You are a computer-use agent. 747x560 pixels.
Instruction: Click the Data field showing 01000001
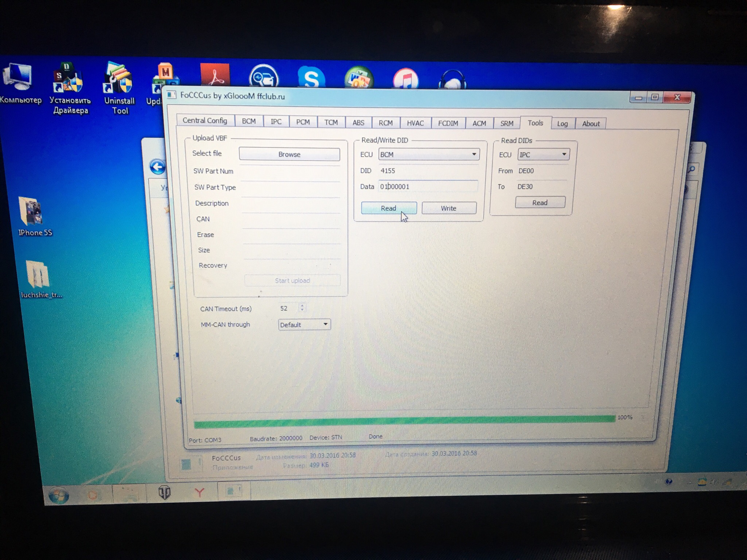428,186
